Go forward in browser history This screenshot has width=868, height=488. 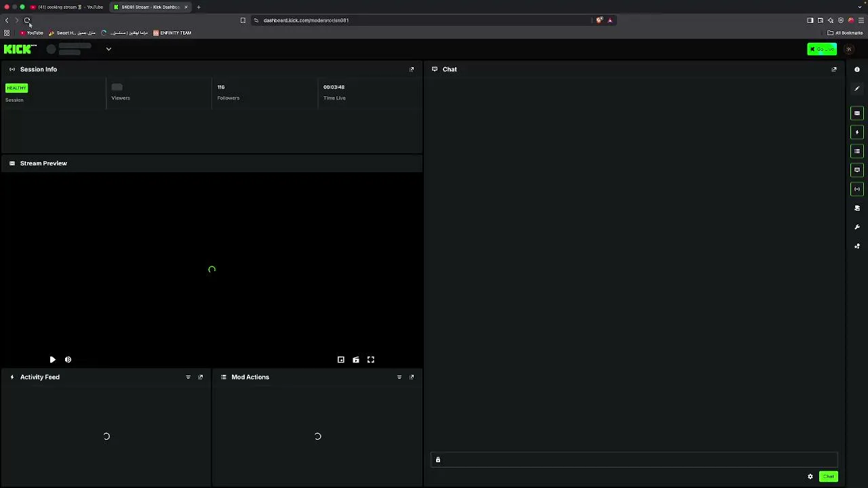point(17,20)
